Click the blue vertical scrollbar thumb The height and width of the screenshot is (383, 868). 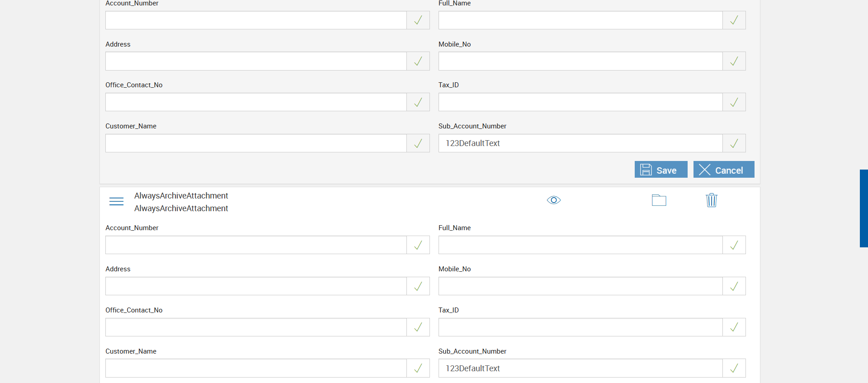(x=863, y=208)
